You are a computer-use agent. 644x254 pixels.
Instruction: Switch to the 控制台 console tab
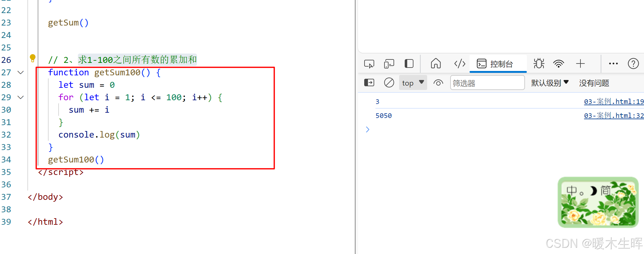pyautogui.click(x=498, y=64)
